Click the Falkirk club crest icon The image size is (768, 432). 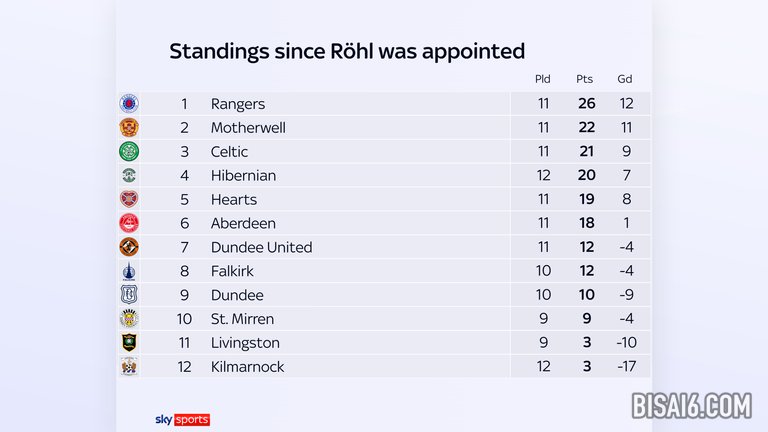click(x=129, y=271)
